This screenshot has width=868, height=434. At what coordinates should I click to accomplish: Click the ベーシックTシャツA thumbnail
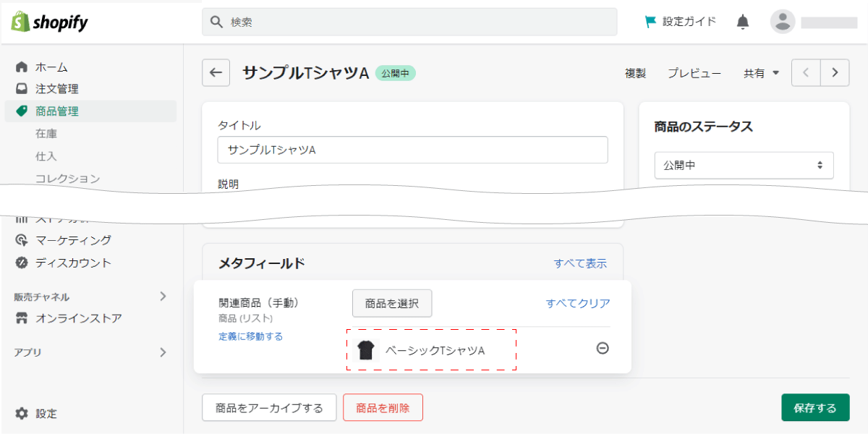point(367,350)
